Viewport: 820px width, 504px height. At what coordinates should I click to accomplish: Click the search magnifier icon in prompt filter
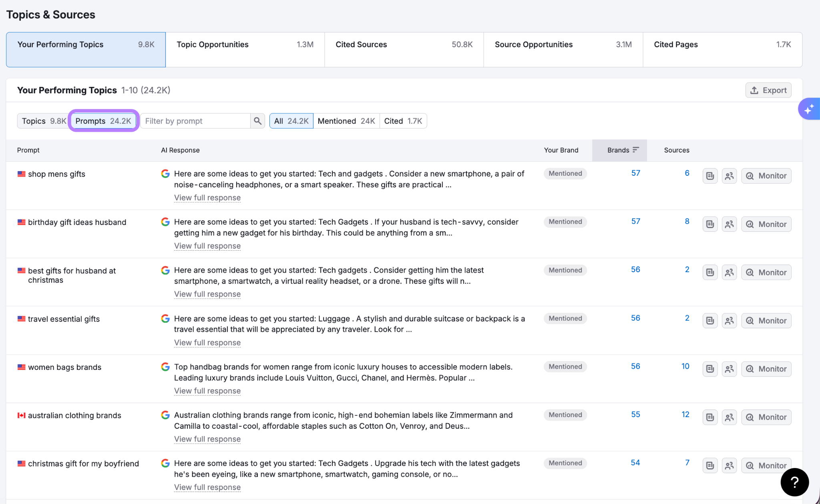click(x=257, y=121)
